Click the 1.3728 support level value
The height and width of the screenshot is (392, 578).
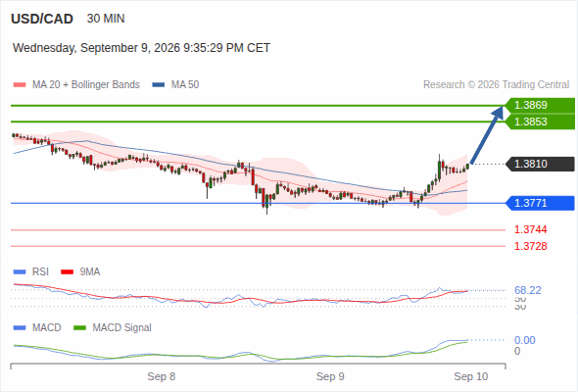point(530,246)
